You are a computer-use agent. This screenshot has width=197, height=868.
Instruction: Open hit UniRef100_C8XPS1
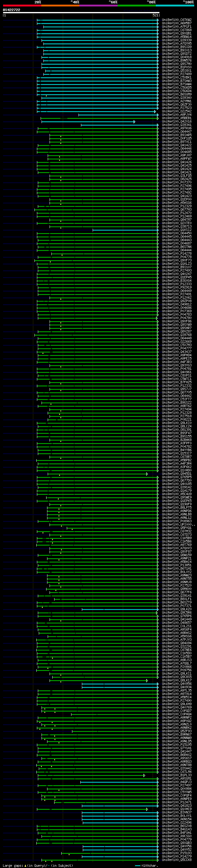coord(177,375)
